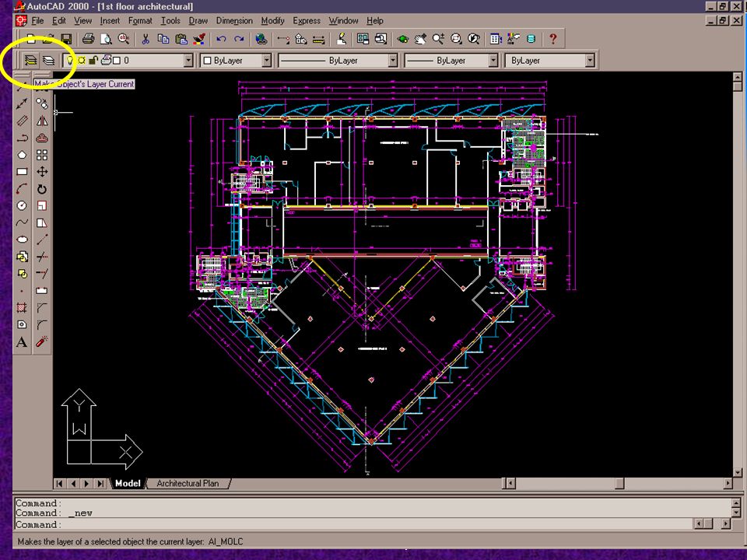Open the linetype control dropdown arrow

coord(393,61)
